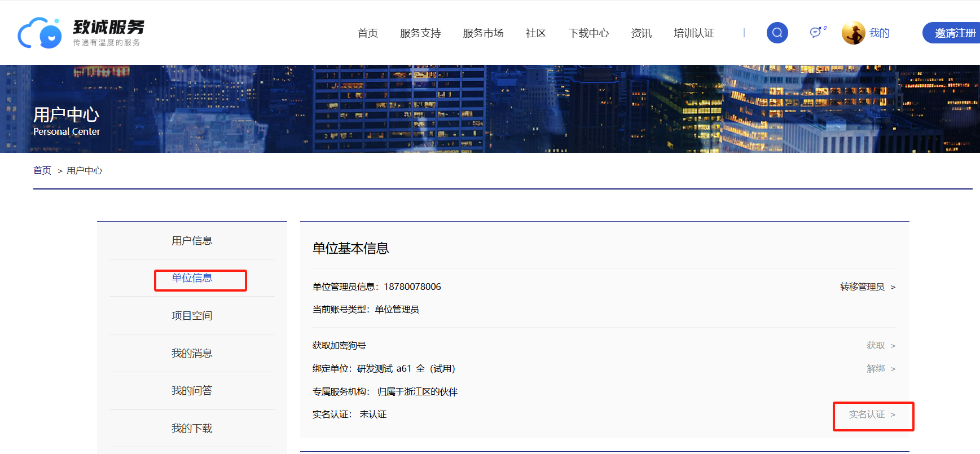This screenshot has height=454, width=980.
Task: Open 下载中心 in top navigation
Action: coord(588,33)
